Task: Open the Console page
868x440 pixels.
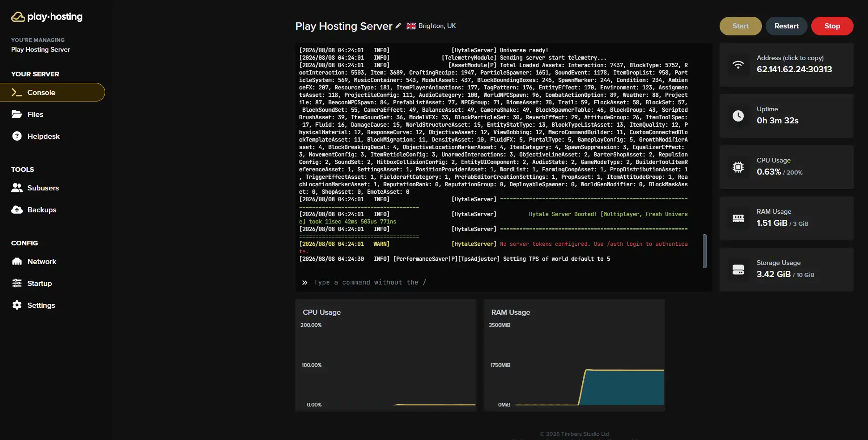Action: 53,92
